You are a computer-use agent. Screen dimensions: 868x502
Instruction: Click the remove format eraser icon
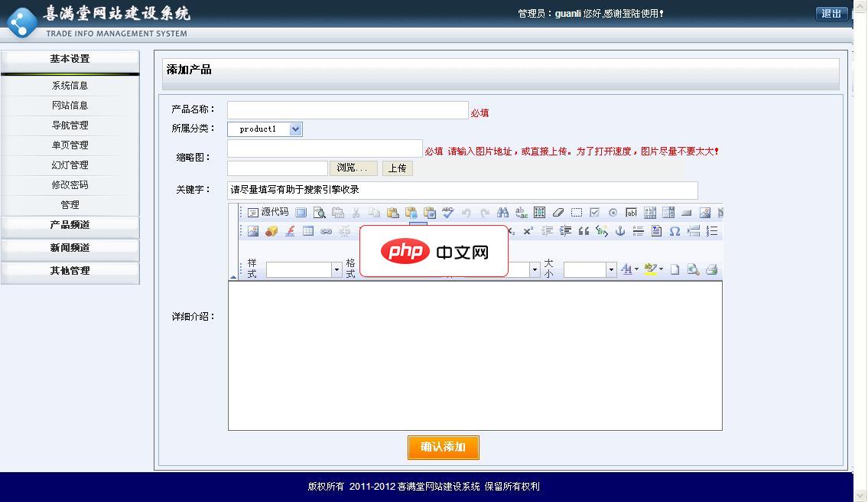pyautogui.click(x=558, y=212)
